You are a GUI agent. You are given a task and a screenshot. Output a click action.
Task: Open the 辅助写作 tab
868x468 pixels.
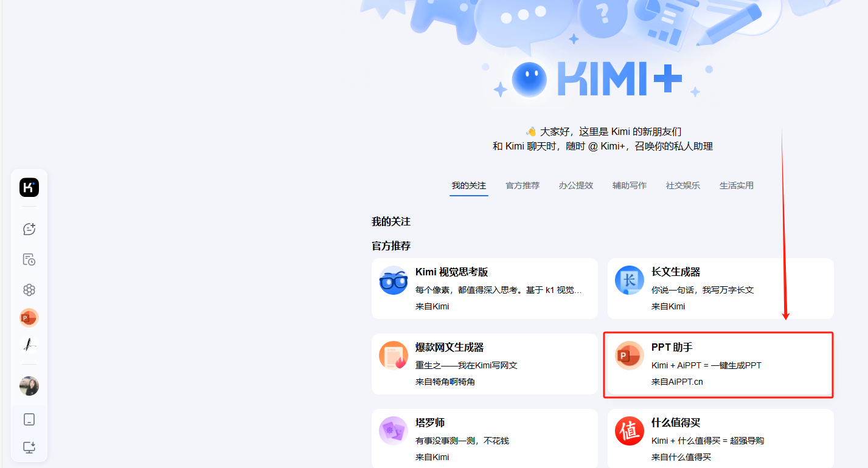pyautogui.click(x=629, y=185)
